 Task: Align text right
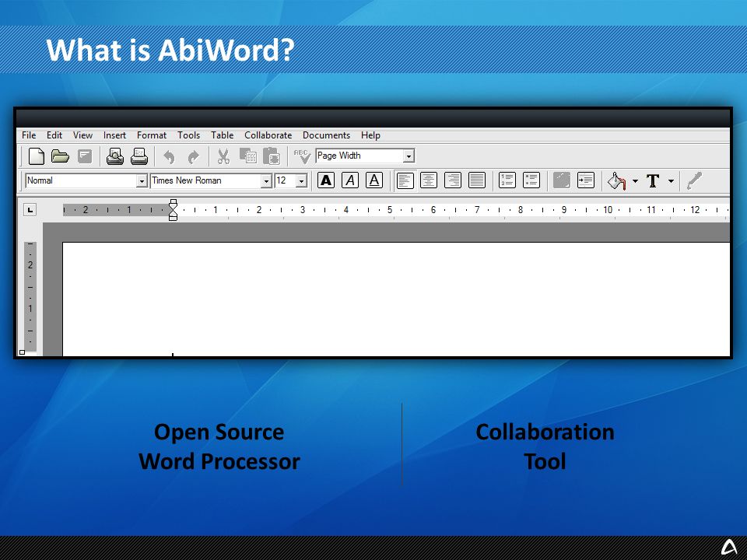click(x=453, y=180)
